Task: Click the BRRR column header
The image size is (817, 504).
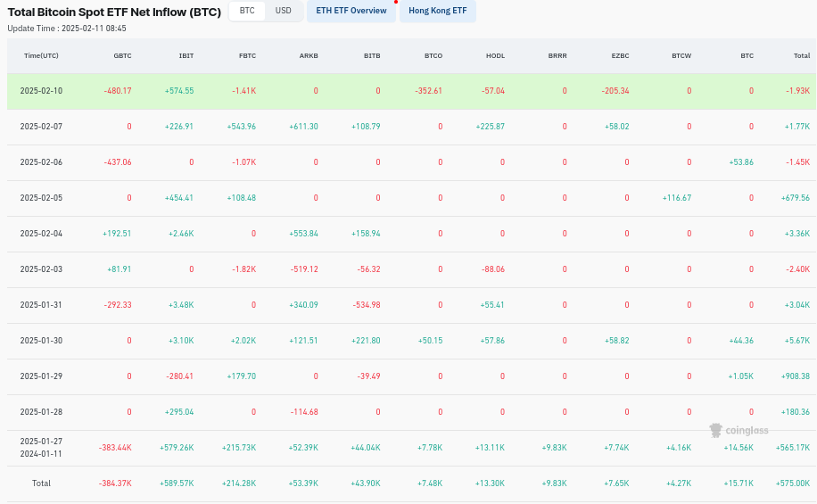Action: [557, 56]
